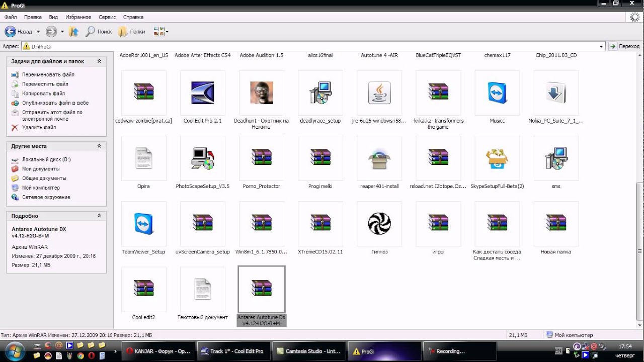The width and height of the screenshot is (644, 362).
Task: Open the Forward button dropdown arrow
Action: (62, 32)
